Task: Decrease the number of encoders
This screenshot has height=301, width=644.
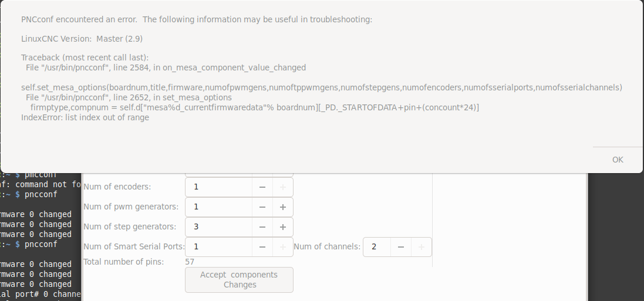Action: tap(262, 187)
